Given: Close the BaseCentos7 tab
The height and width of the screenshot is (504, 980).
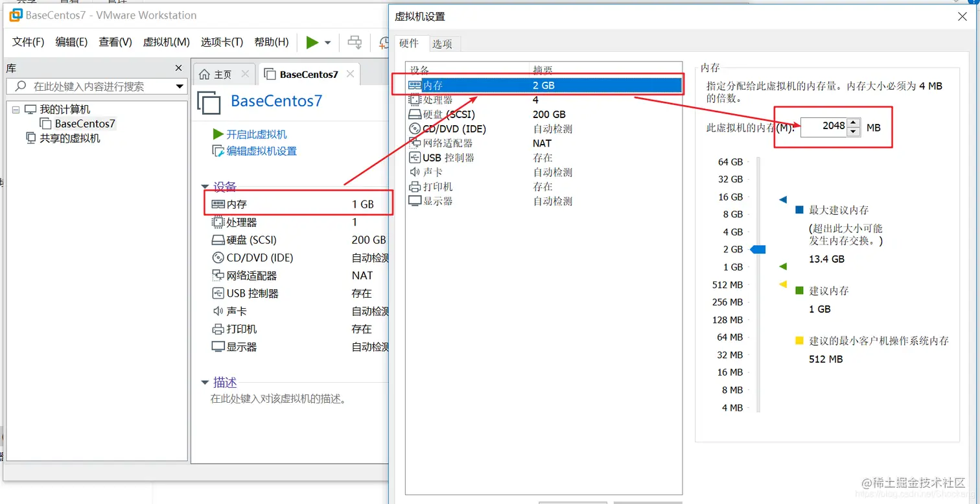Looking at the screenshot, I should (350, 74).
